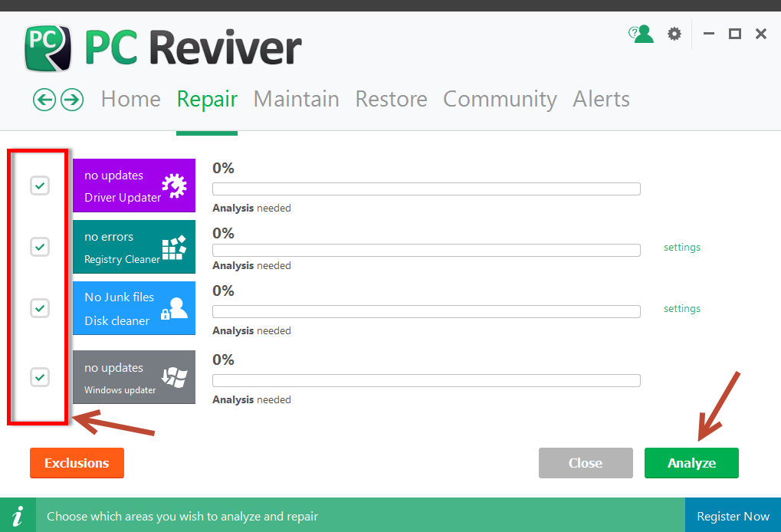Uncheck the Driver Updater checkbox

pyautogui.click(x=40, y=186)
